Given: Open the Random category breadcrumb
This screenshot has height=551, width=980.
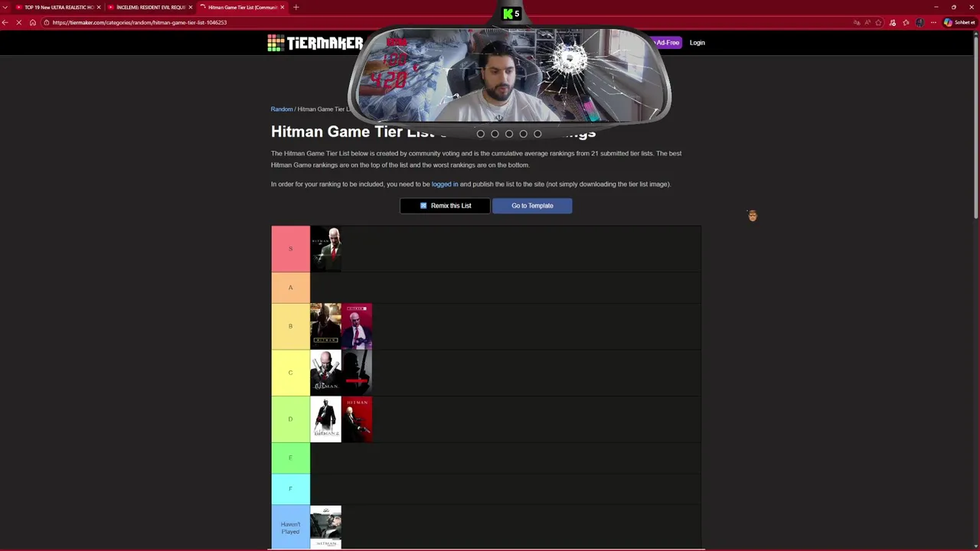Looking at the screenshot, I should coord(281,109).
